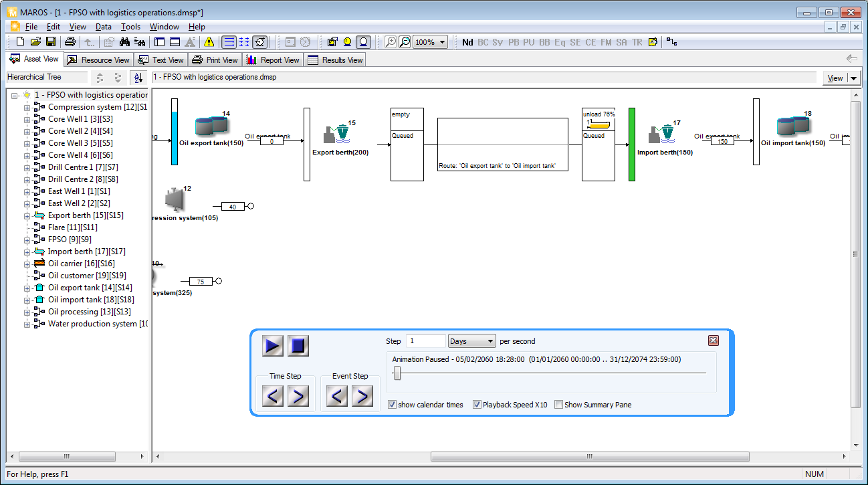The height and width of the screenshot is (485, 868).
Task: Click the zoom in magnifier icon
Action: (391, 42)
